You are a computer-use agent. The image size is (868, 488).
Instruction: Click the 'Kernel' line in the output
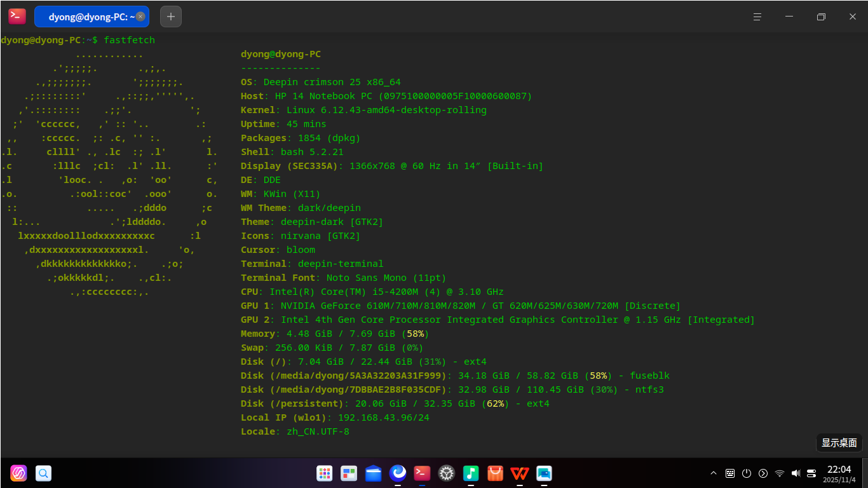pyautogui.click(x=363, y=110)
